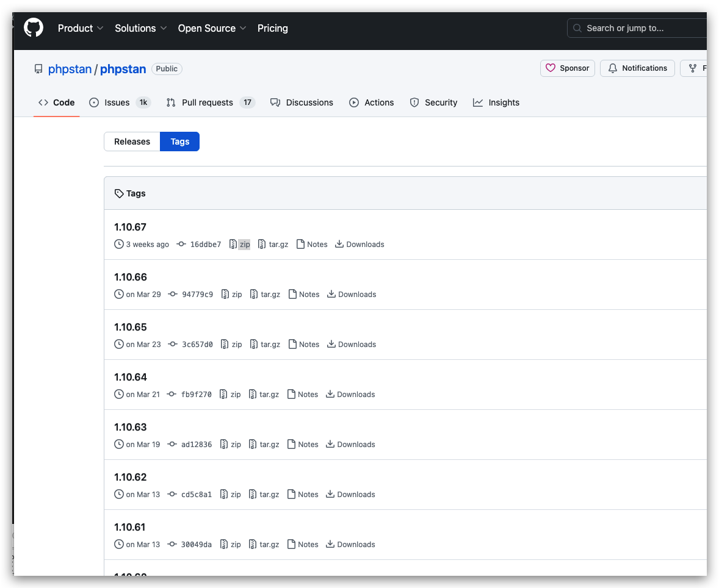719x588 pixels.
Task: Switch to the Issues tab
Action: 120,102
